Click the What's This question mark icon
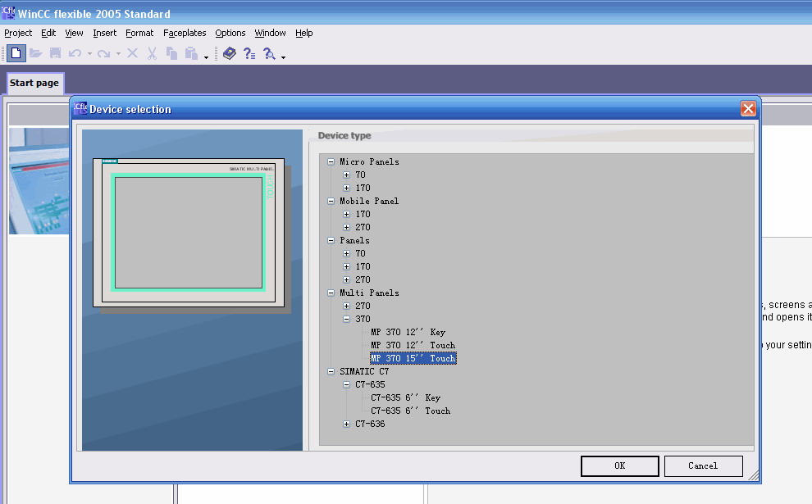This screenshot has height=504, width=812. click(249, 53)
